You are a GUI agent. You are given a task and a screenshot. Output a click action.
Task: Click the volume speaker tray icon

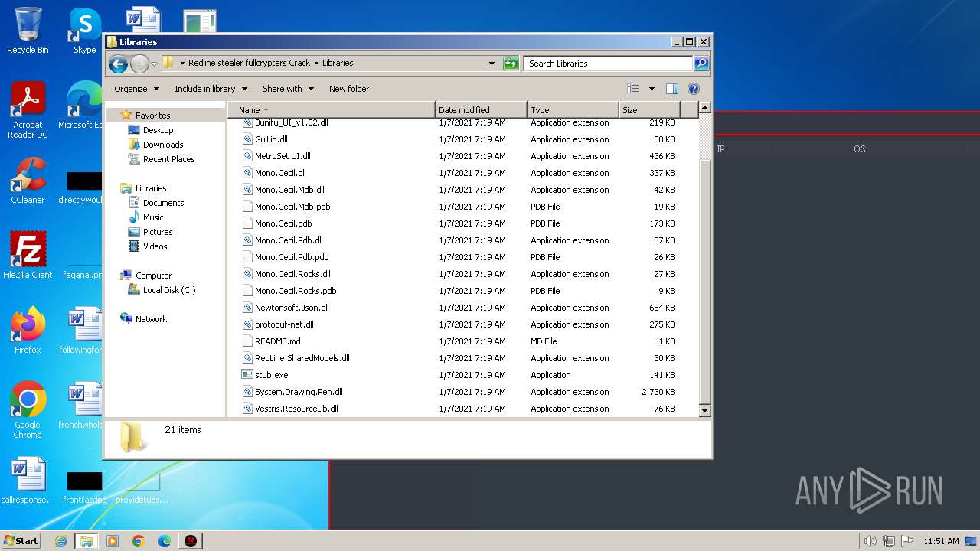click(x=870, y=541)
